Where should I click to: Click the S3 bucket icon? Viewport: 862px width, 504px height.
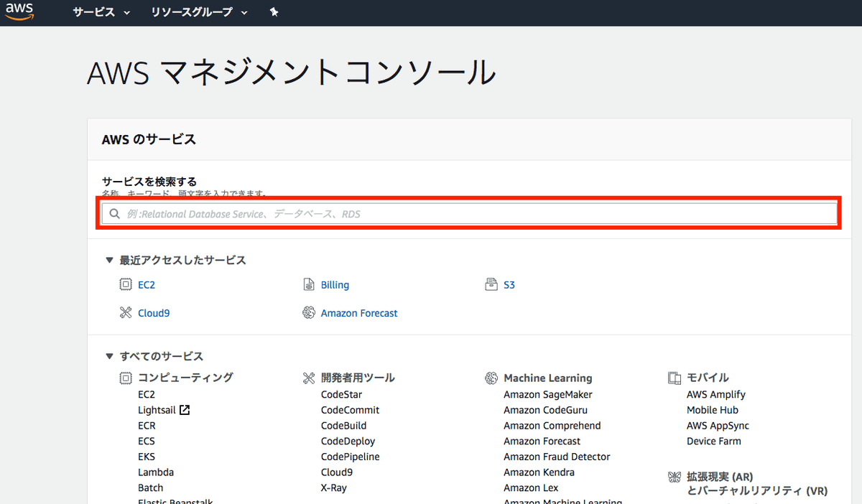pos(492,284)
